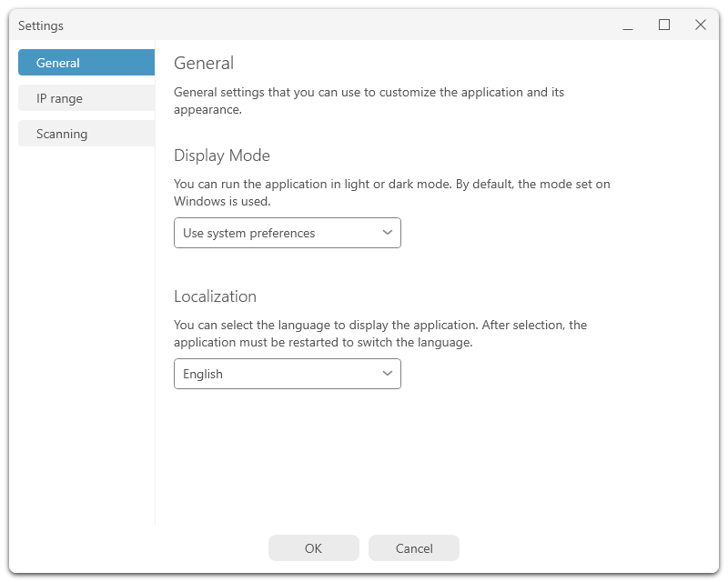Maximize the Settings window

click(664, 25)
